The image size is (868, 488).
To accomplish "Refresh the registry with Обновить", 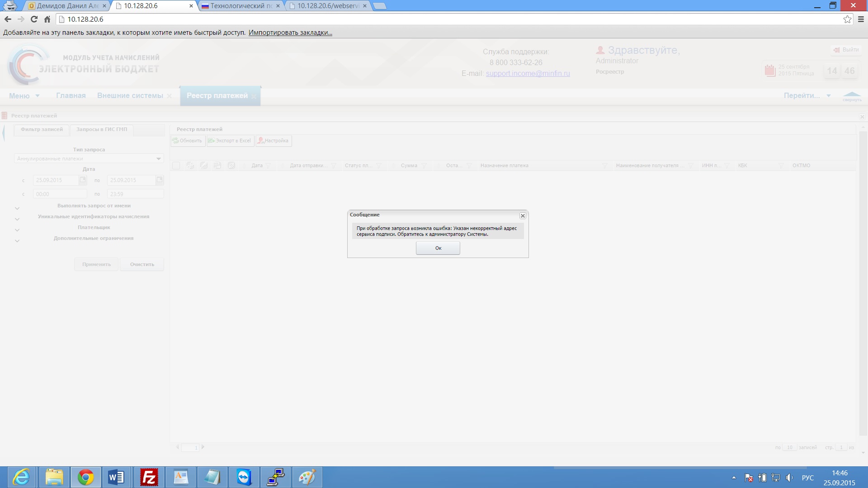I will [188, 141].
